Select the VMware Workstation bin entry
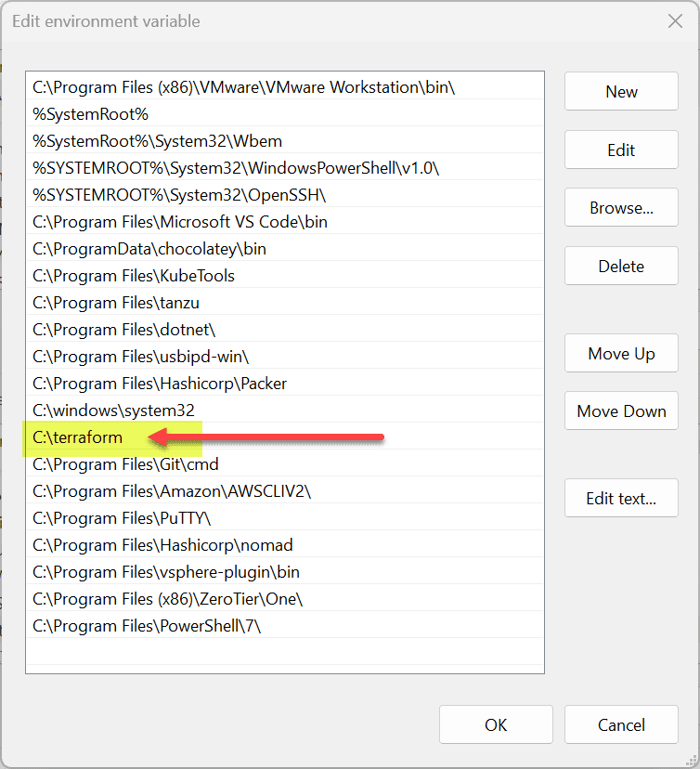700x769 pixels. point(243,87)
